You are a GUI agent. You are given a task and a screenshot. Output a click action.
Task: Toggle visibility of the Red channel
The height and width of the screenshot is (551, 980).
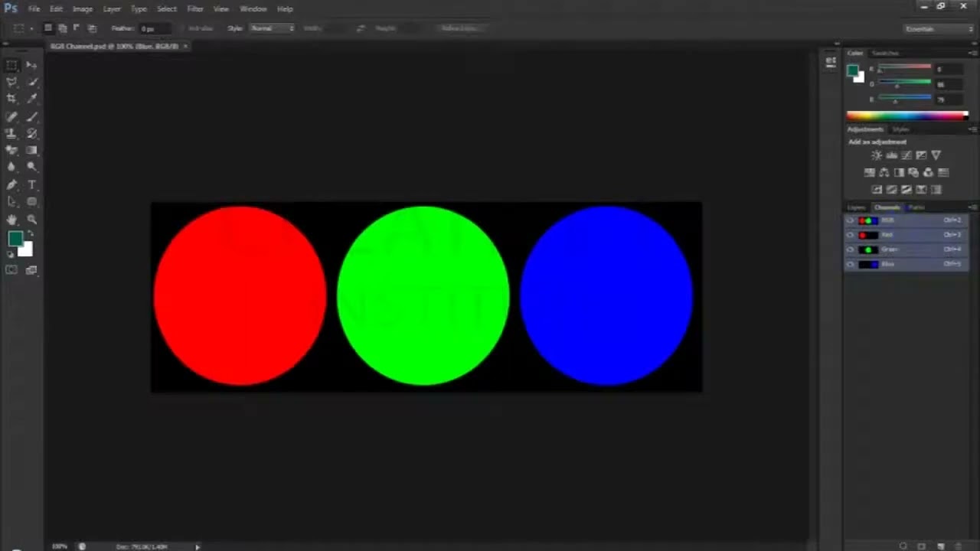coord(851,235)
